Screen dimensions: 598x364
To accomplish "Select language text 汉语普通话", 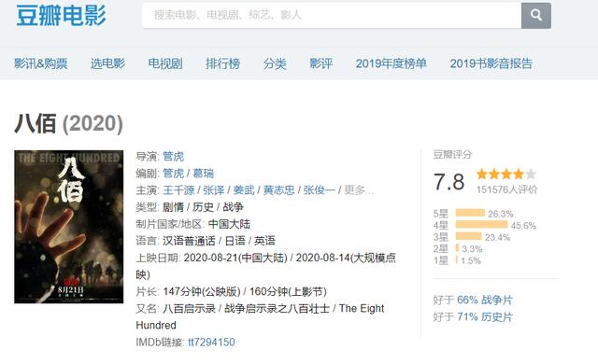I will 189,241.
